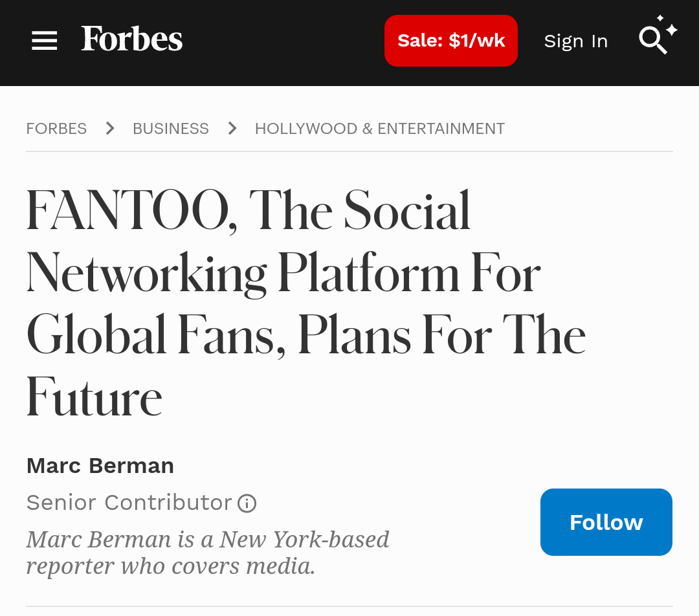Click the italic Marc Berman bio text

click(208, 553)
